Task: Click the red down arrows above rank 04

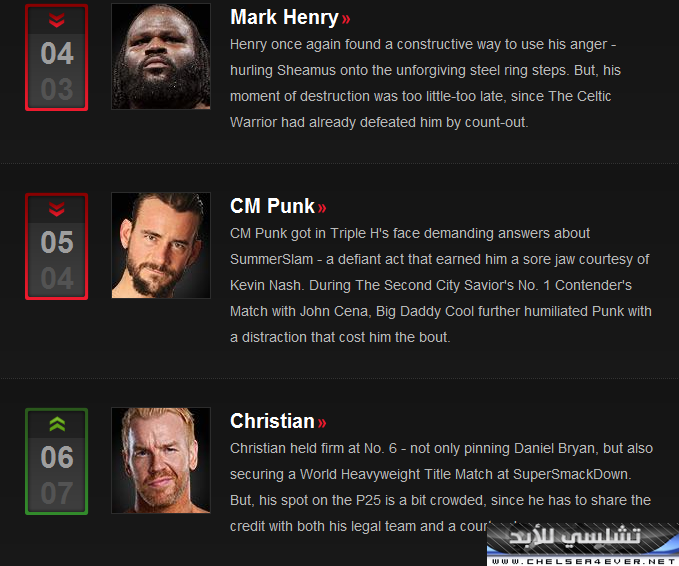Action: (x=57, y=20)
